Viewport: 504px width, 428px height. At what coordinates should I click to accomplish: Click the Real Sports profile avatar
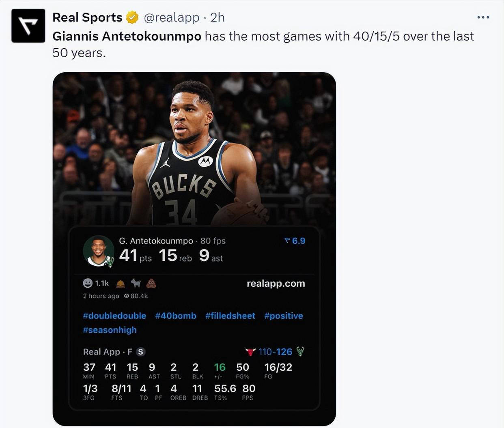(x=28, y=26)
